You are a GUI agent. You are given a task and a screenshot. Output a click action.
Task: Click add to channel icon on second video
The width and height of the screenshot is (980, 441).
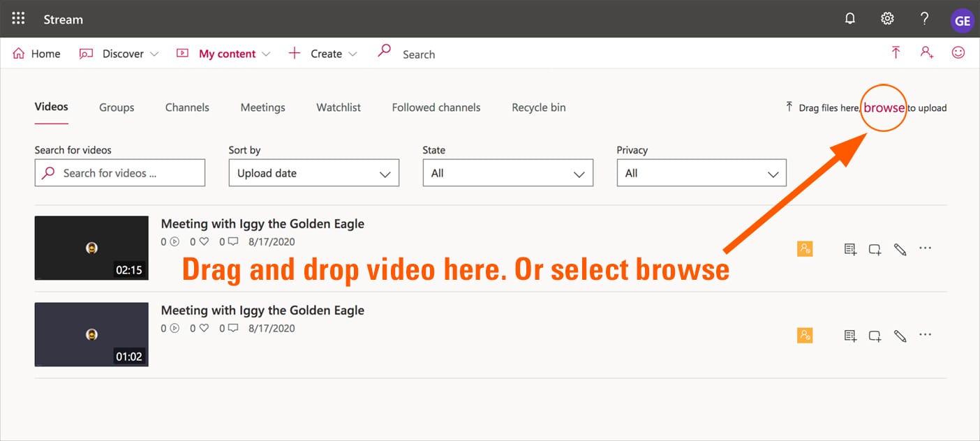875,336
